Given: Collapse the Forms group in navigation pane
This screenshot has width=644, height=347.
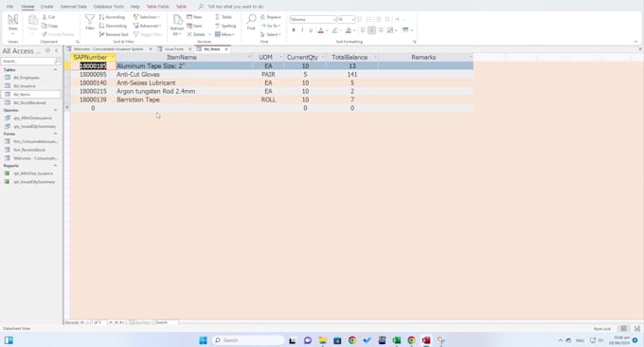Looking at the screenshot, I should point(56,134).
